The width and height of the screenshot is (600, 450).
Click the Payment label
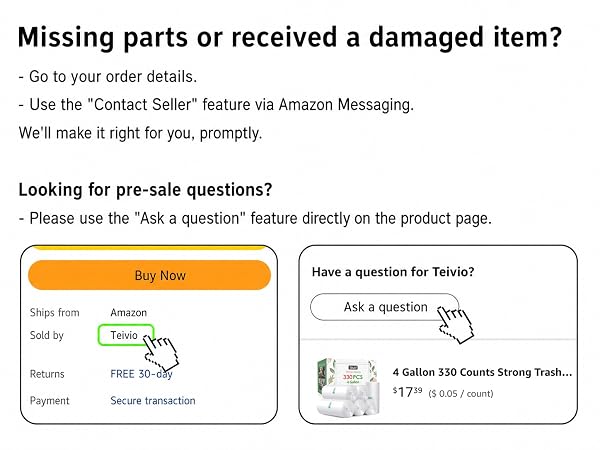[49, 401]
